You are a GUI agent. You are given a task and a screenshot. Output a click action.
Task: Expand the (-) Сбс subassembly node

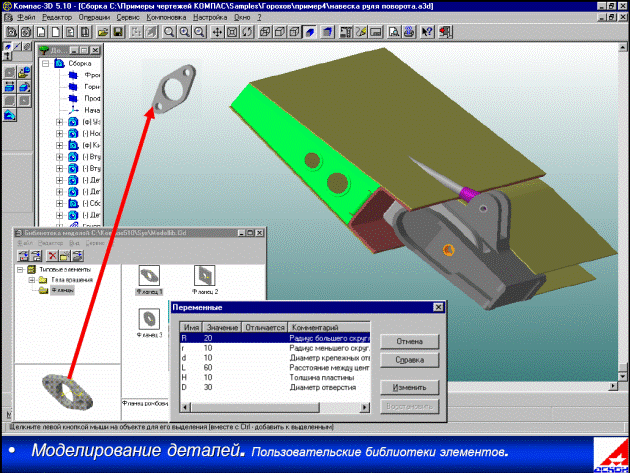click(59, 203)
